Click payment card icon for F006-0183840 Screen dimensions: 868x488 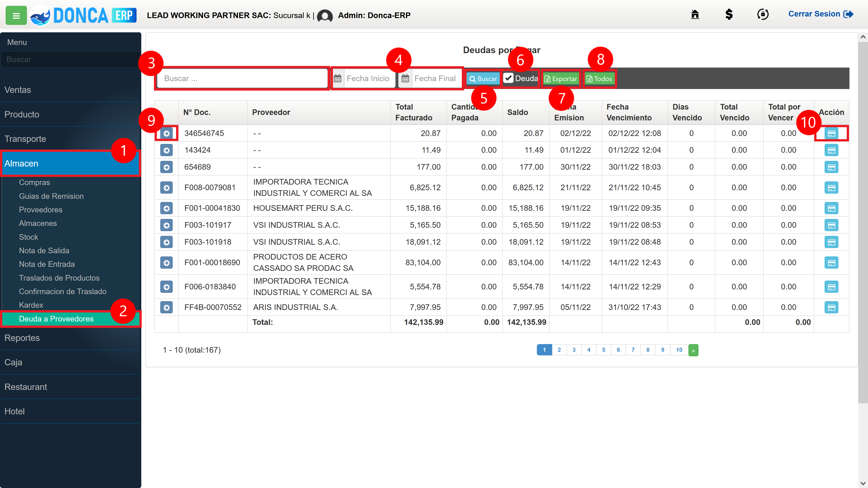(831, 287)
